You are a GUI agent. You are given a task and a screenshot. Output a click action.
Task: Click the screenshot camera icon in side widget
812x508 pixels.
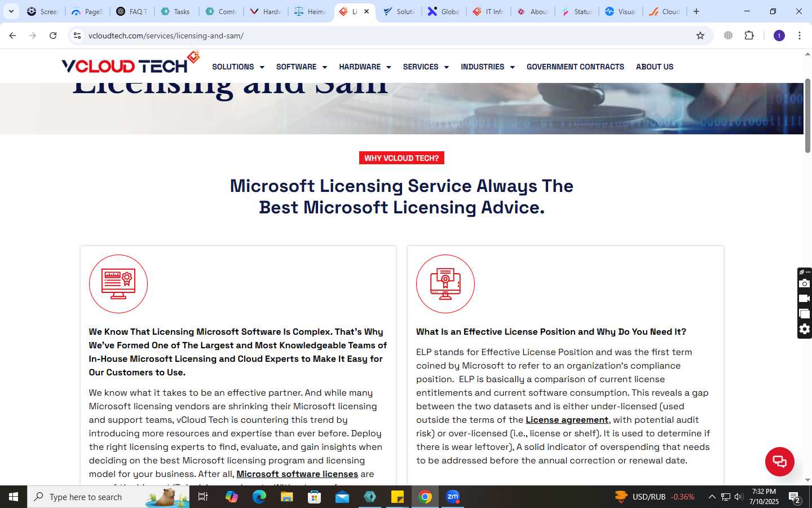point(805,283)
